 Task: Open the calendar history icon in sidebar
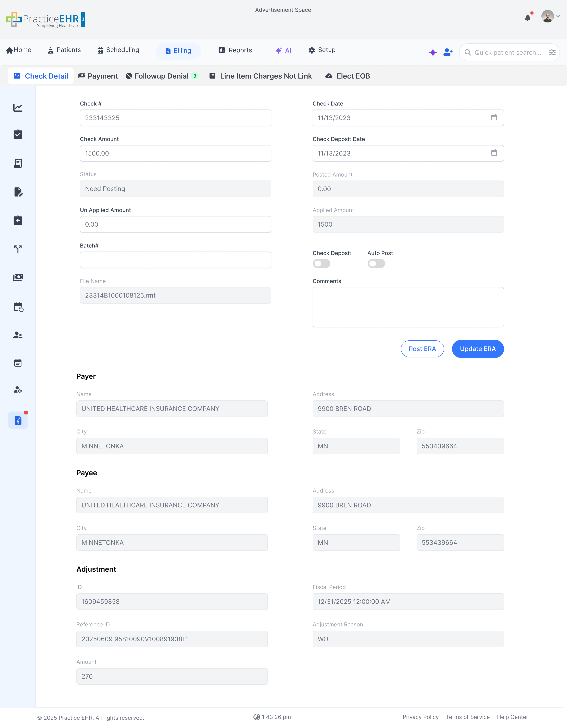[18, 307]
